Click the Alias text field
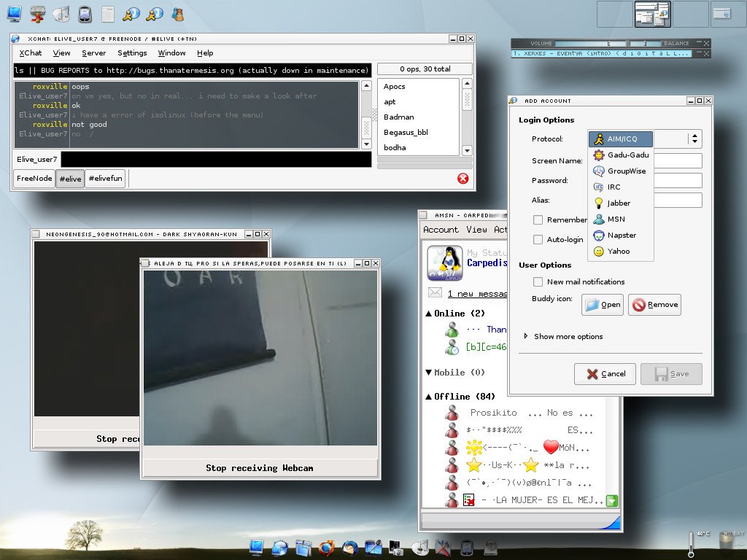This screenshot has height=560, width=747. coord(678,200)
